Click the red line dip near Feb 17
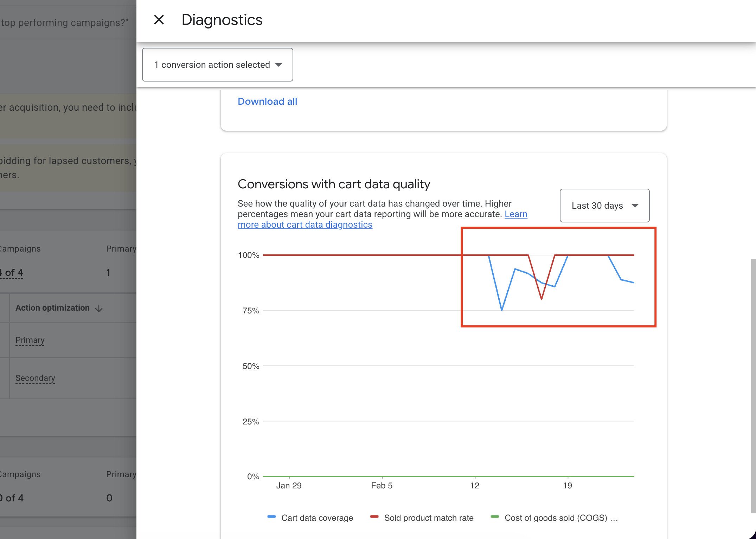Screen dimensions: 756x539 (542, 299)
